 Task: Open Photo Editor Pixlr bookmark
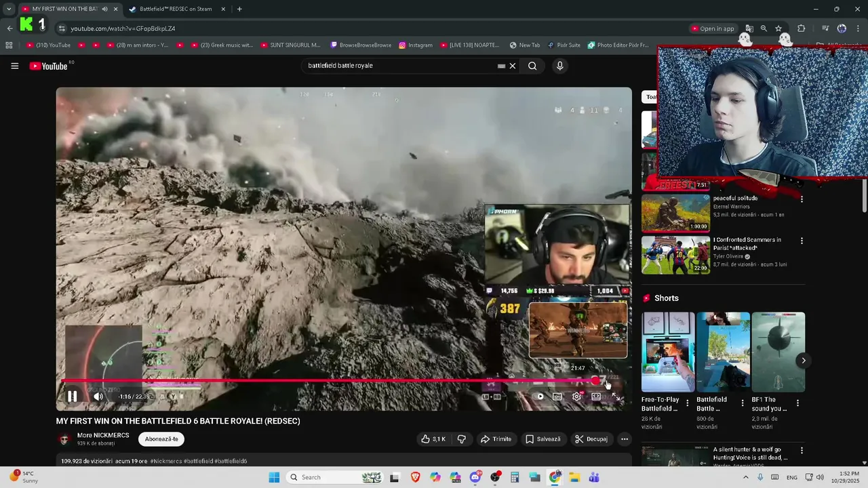(x=618, y=45)
